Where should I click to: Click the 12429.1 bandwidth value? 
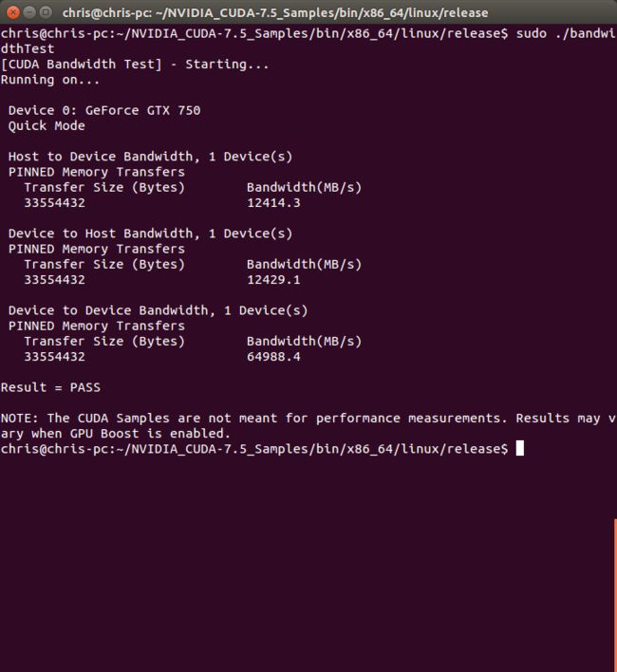click(273, 280)
